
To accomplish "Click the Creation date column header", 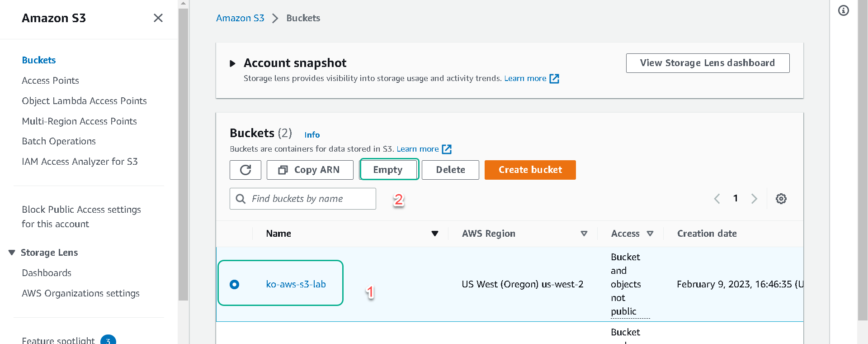I will pos(707,234).
